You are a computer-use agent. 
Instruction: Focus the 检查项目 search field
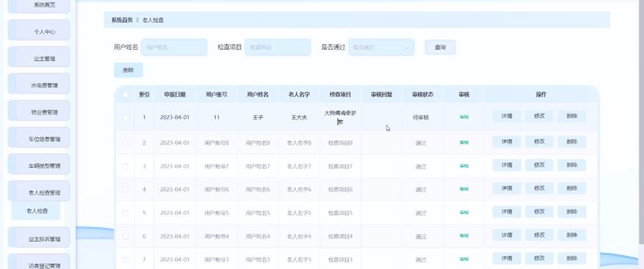coord(278,47)
